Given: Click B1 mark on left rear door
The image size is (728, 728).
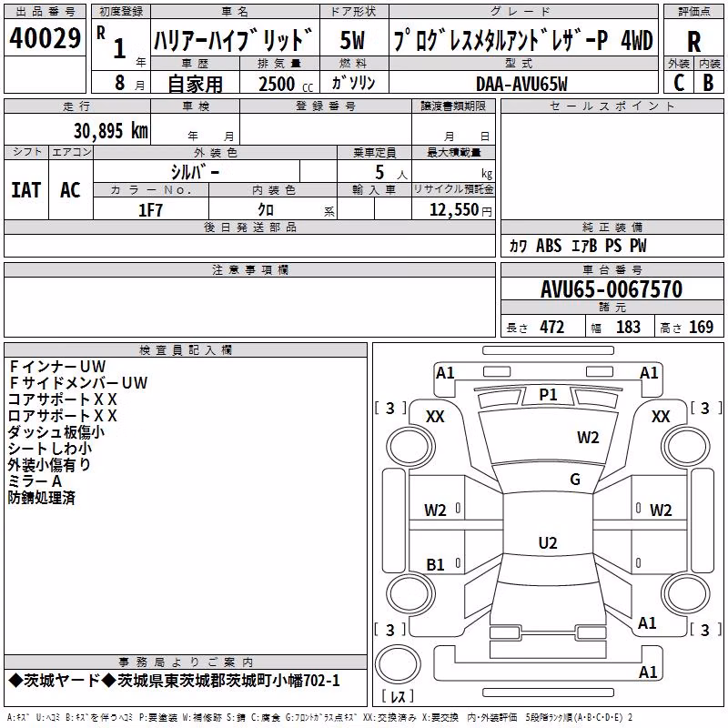Looking at the screenshot, I should click(435, 565).
